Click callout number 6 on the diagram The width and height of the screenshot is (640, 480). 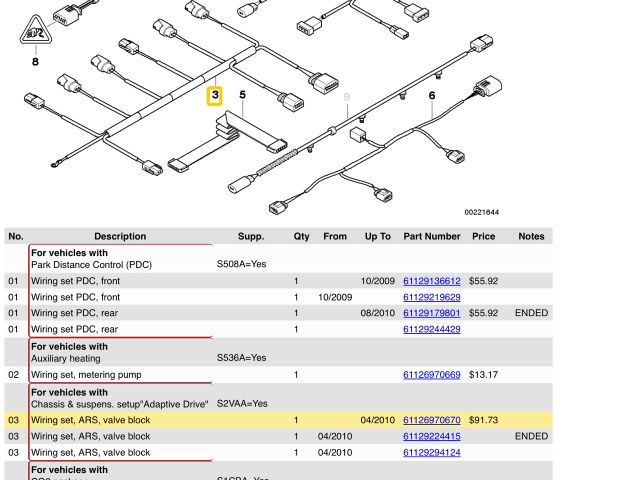pos(432,96)
